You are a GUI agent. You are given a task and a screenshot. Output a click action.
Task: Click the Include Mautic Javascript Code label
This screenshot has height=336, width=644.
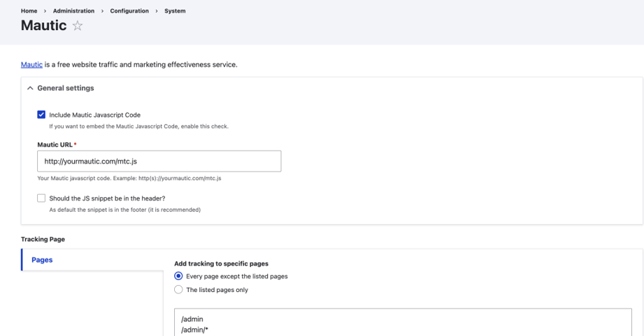coord(95,115)
